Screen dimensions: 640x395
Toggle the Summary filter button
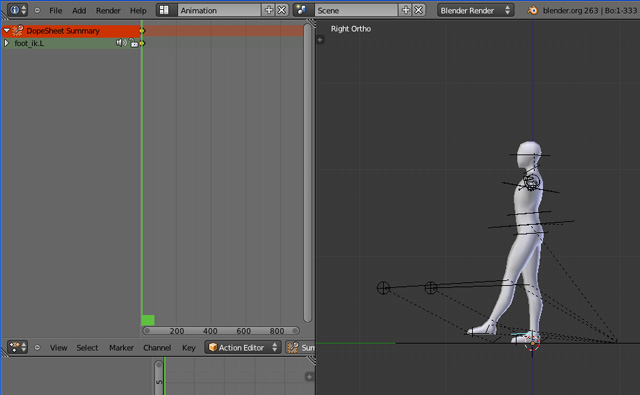coord(300,347)
